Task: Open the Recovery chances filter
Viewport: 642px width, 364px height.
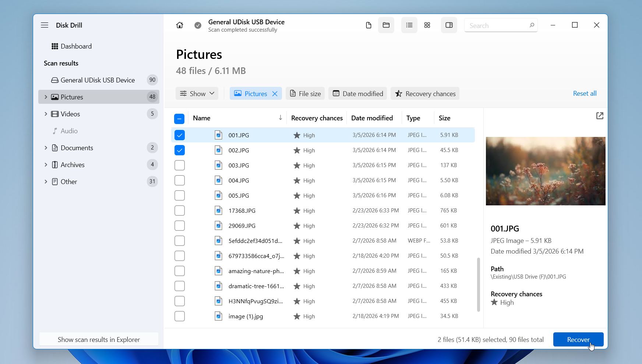Action: click(x=424, y=93)
